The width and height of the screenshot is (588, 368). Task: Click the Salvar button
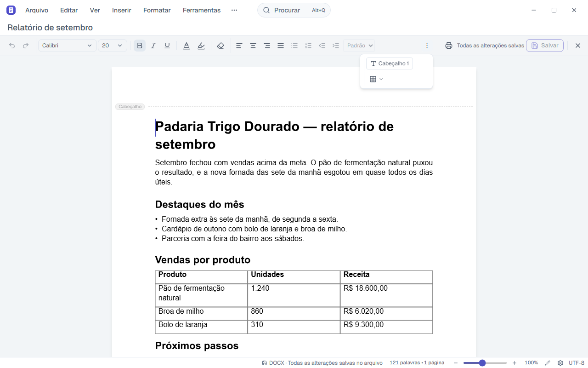point(545,46)
